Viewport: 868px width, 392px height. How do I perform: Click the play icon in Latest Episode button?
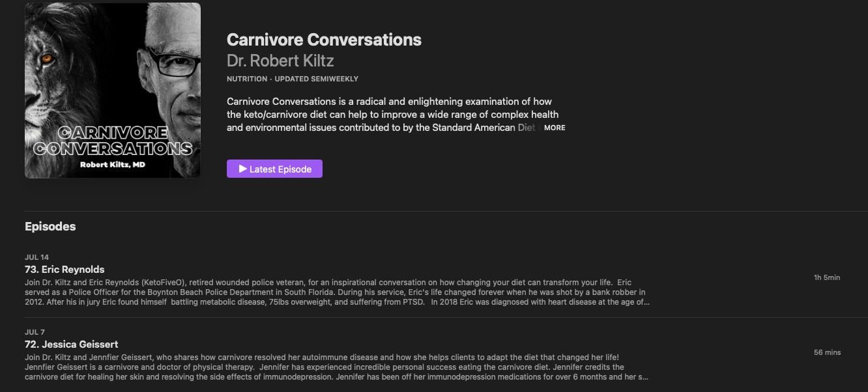pyautogui.click(x=242, y=169)
